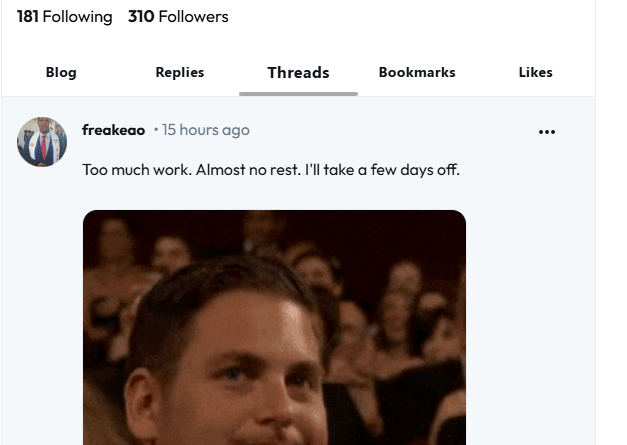Screen dimensions: 627x445
Task: Click the underline indicator beneath Threads
Action: (x=298, y=94)
